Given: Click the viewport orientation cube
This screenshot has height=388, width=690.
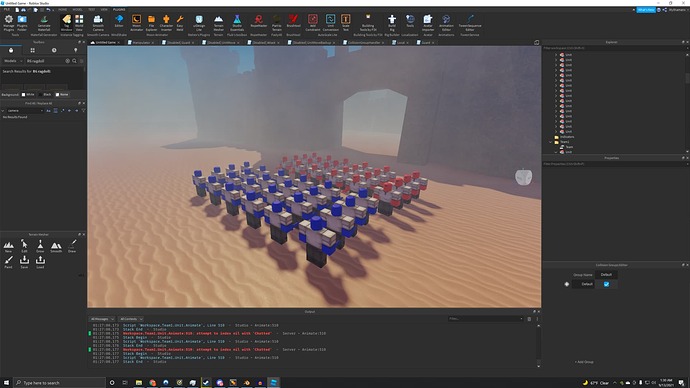Looking at the screenshot, I should [524, 177].
